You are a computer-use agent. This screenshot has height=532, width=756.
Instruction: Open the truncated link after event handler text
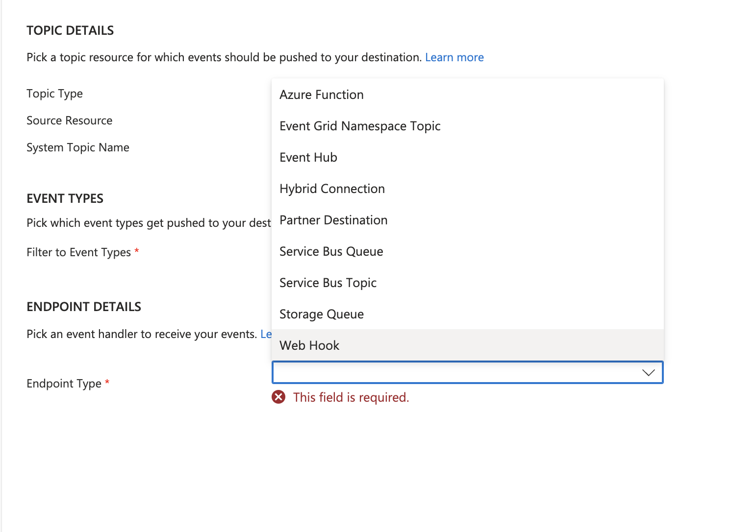(266, 334)
